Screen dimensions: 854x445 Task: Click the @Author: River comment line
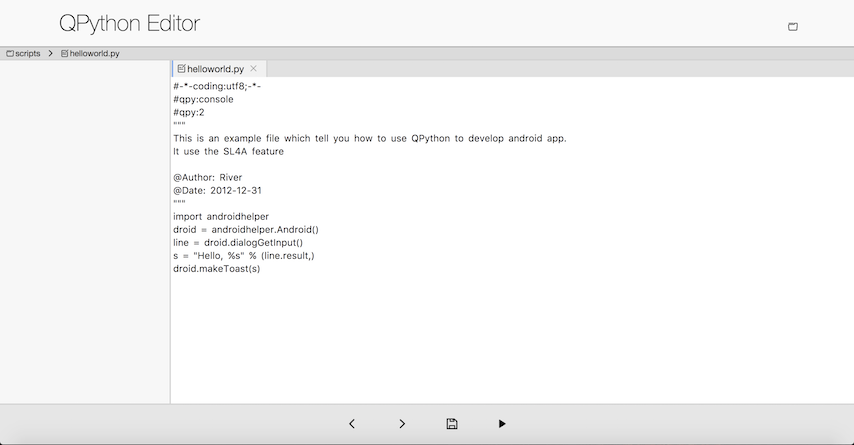tap(207, 177)
